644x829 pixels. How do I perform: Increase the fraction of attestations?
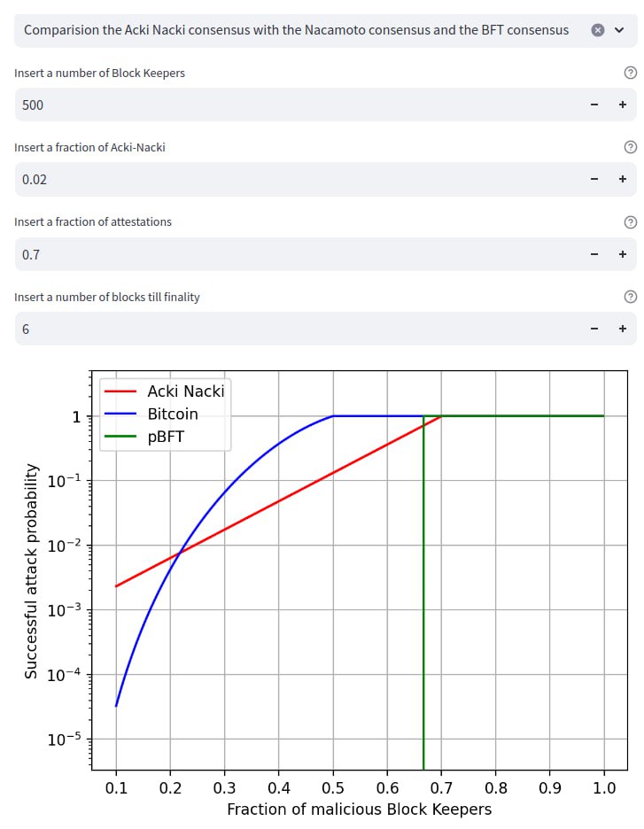623,254
